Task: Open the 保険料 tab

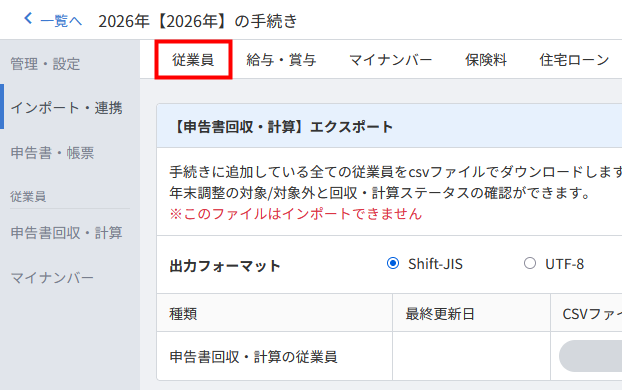Action: click(x=486, y=60)
